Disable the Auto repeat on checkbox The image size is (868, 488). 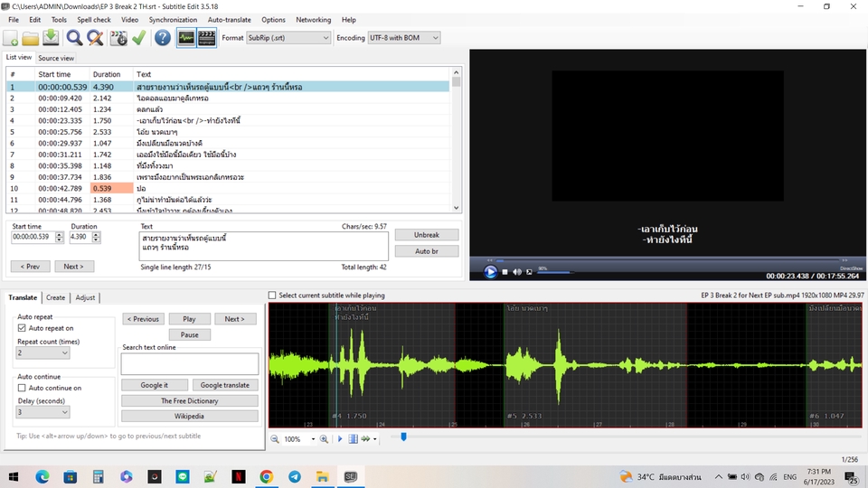pyautogui.click(x=22, y=328)
